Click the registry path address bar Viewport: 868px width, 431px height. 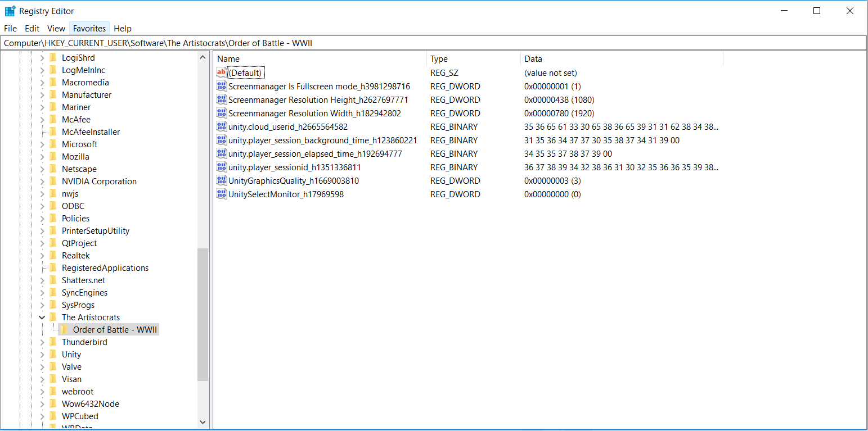[x=434, y=43]
